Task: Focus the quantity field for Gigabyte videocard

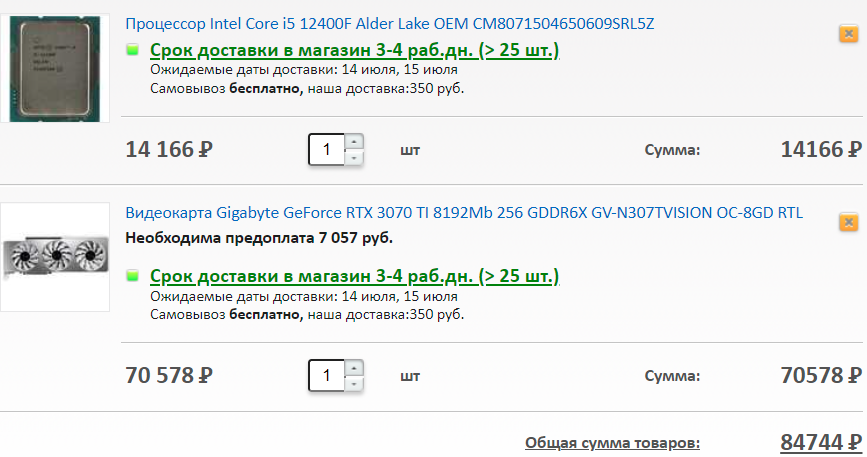Action: [326, 375]
